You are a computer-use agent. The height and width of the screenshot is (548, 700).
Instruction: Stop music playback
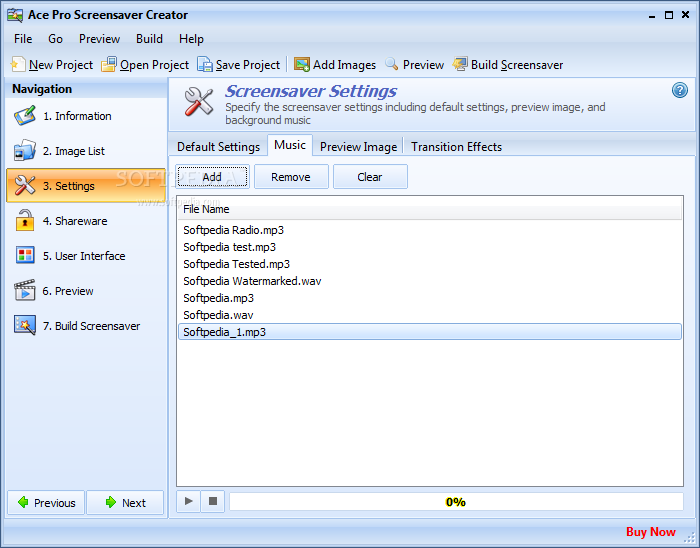pos(213,501)
